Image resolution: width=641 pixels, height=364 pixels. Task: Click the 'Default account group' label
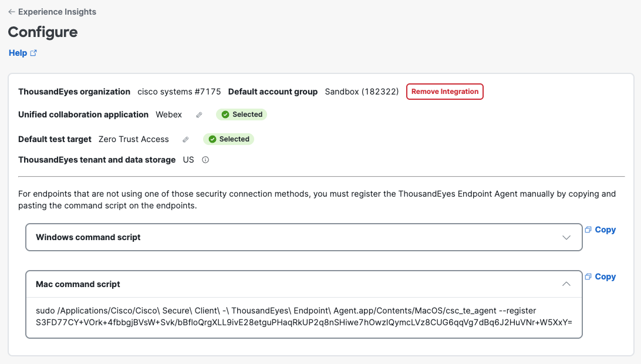[273, 92]
